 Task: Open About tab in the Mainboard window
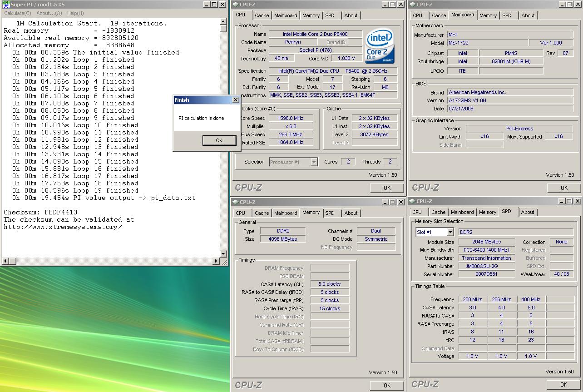point(528,15)
